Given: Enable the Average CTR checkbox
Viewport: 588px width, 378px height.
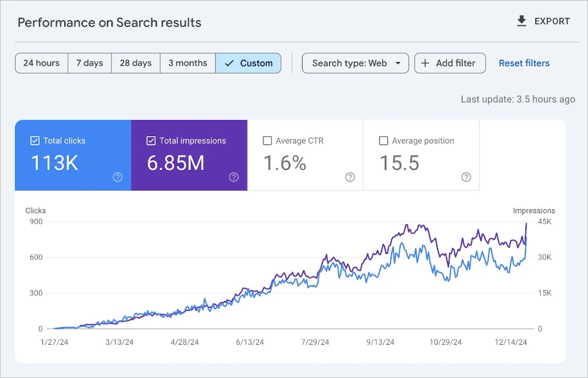Looking at the screenshot, I should 268,141.
